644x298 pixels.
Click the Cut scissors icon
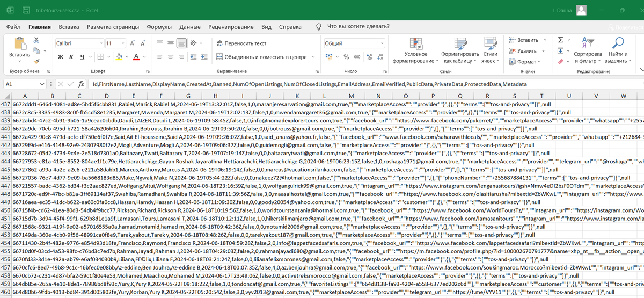(x=36, y=40)
